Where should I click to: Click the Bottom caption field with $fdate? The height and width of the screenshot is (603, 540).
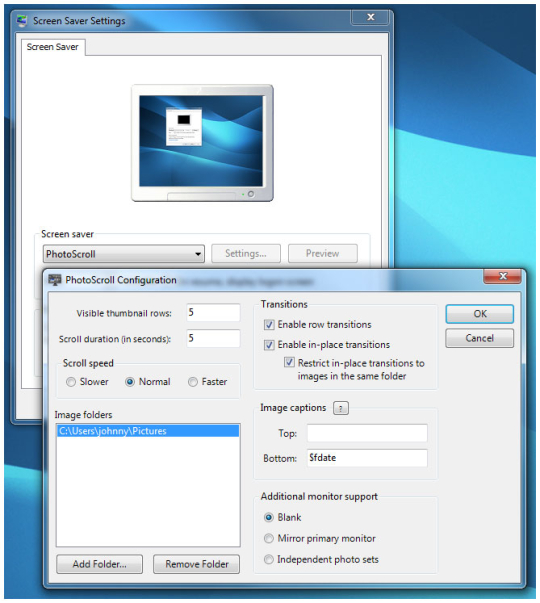click(x=367, y=458)
